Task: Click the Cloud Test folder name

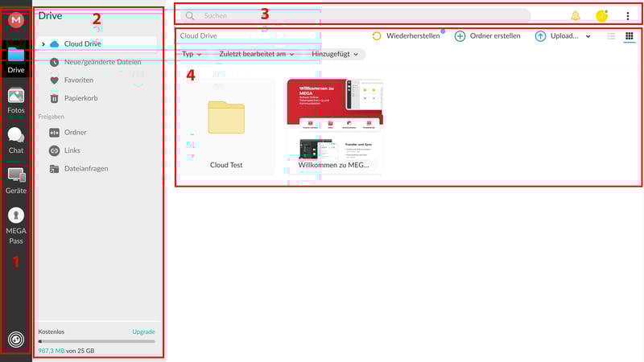Action: (x=226, y=165)
